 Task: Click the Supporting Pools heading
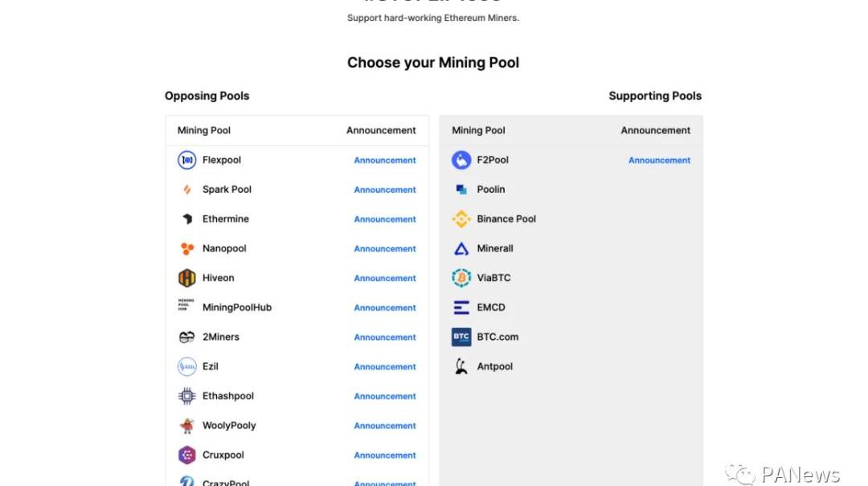[x=655, y=96]
